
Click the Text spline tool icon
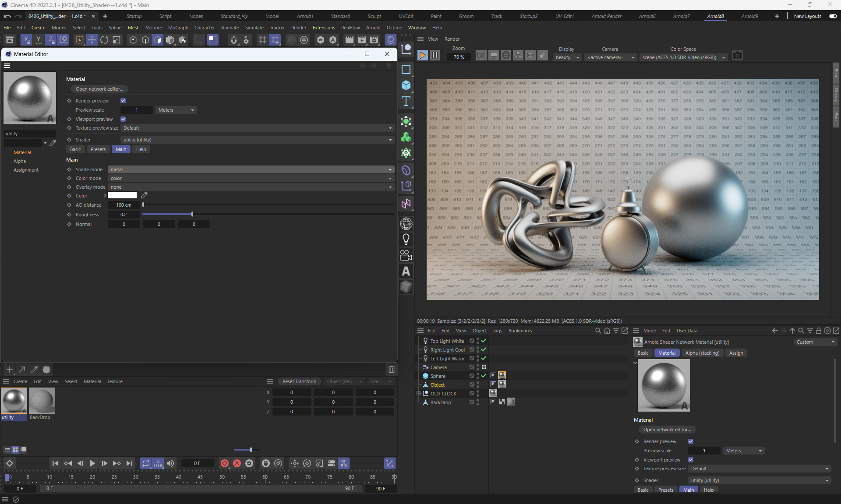pyautogui.click(x=406, y=102)
